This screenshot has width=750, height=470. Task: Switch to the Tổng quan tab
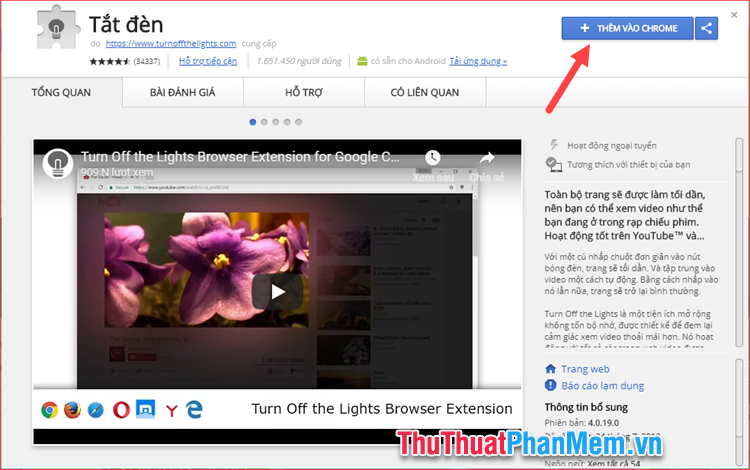pos(61,92)
